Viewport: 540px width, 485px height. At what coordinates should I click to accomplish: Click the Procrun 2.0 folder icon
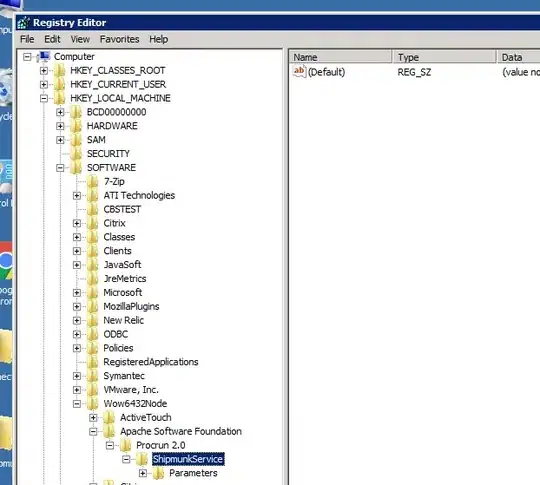pos(125,445)
